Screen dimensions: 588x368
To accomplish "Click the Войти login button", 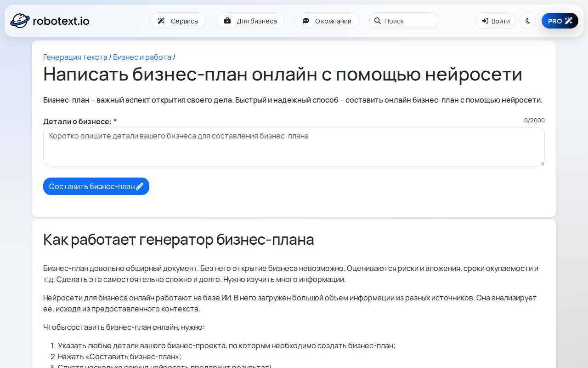I will point(496,21).
